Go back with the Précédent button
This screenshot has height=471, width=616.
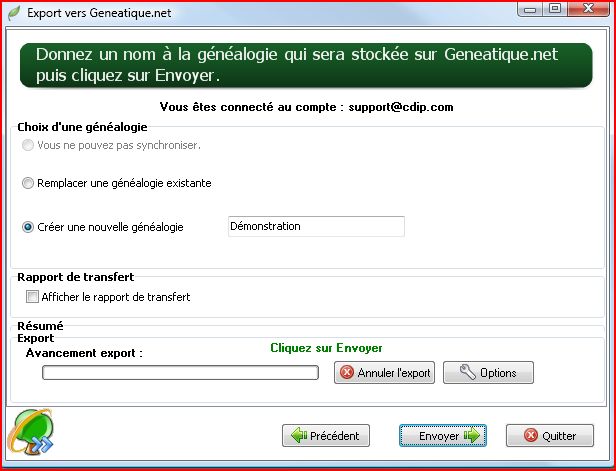point(326,435)
